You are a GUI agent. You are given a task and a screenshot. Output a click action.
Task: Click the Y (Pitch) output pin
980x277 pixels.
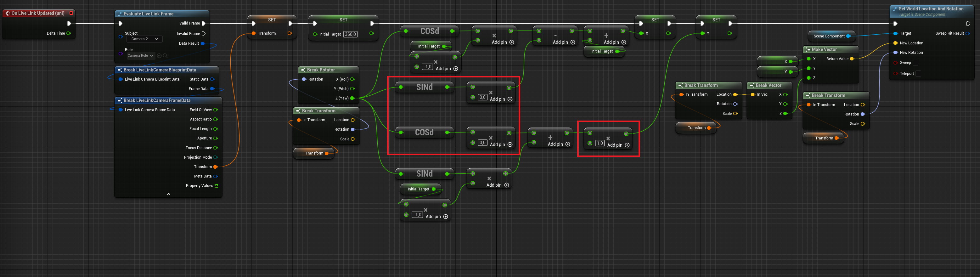(352, 89)
